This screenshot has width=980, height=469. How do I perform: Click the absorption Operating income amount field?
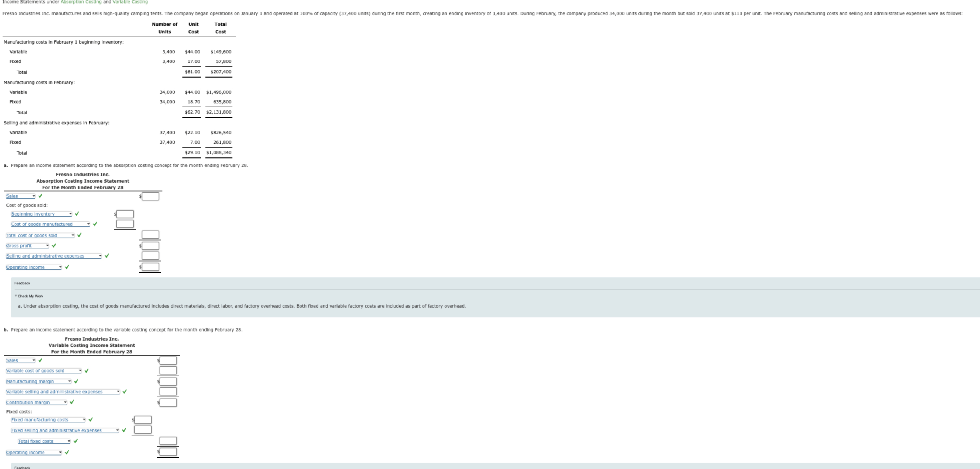pos(150,267)
